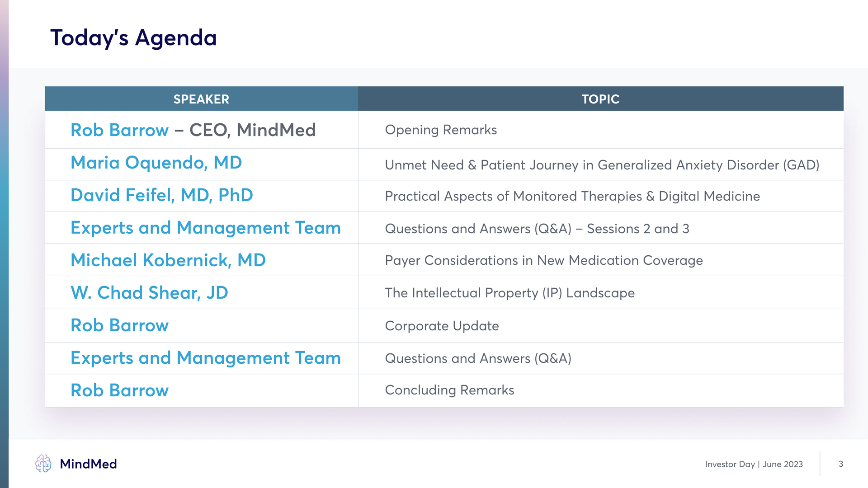
Task: Click the TOPIC column header
Action: 600,99
